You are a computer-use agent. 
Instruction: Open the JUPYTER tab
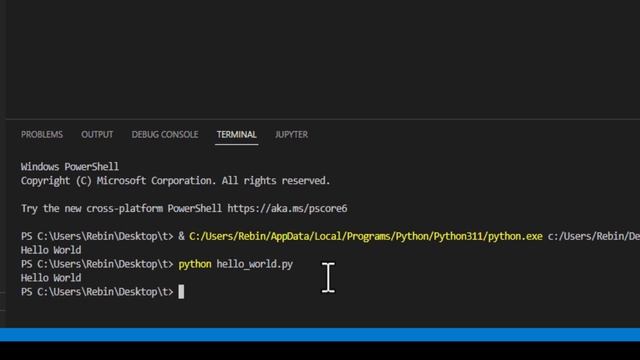[x=291, y=135]
